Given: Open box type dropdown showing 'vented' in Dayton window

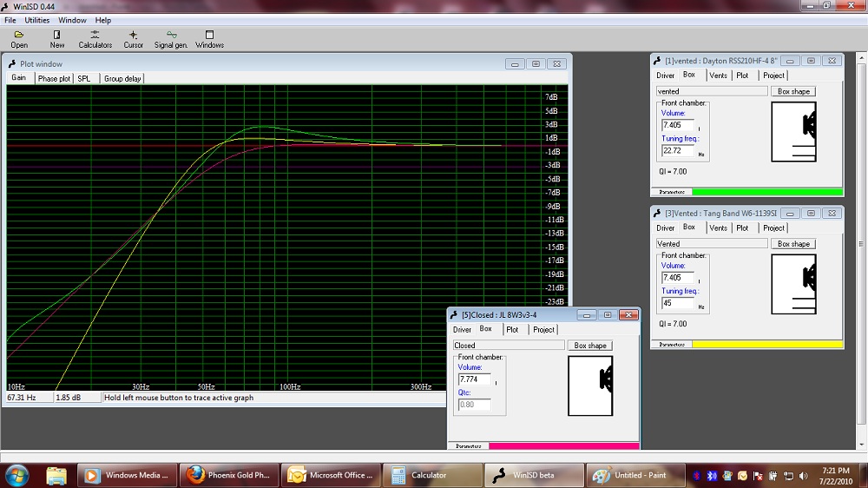Looking at the screenshot, I should [712, 91].
